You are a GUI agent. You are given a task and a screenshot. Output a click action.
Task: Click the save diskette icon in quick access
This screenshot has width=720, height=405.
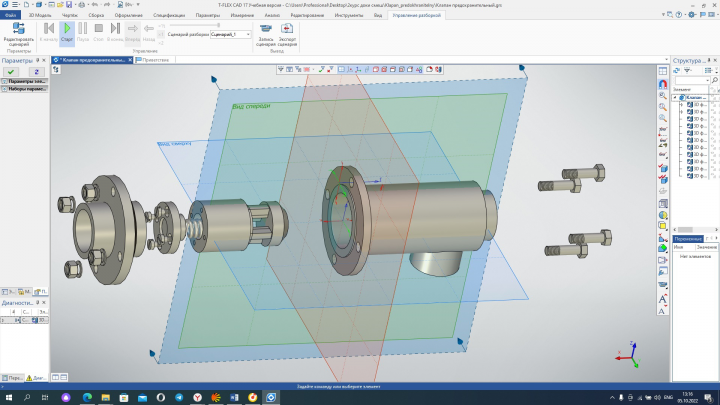(69, 5)
